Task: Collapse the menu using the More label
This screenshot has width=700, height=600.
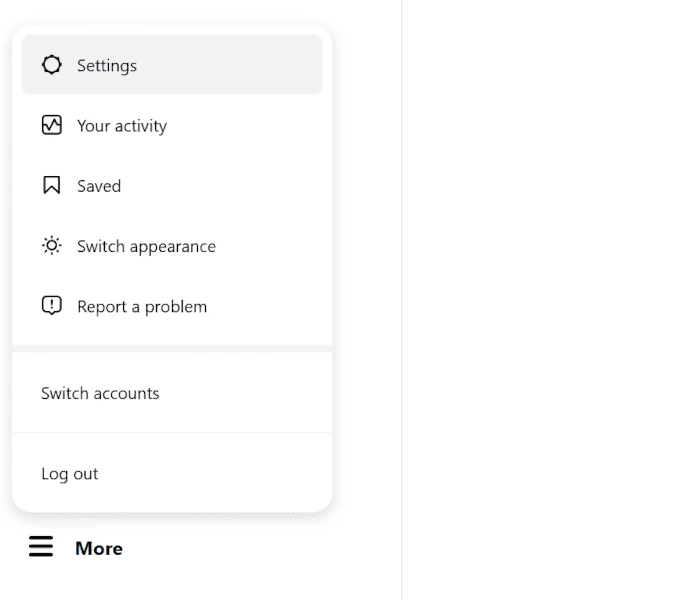Action: click(99, 548)
